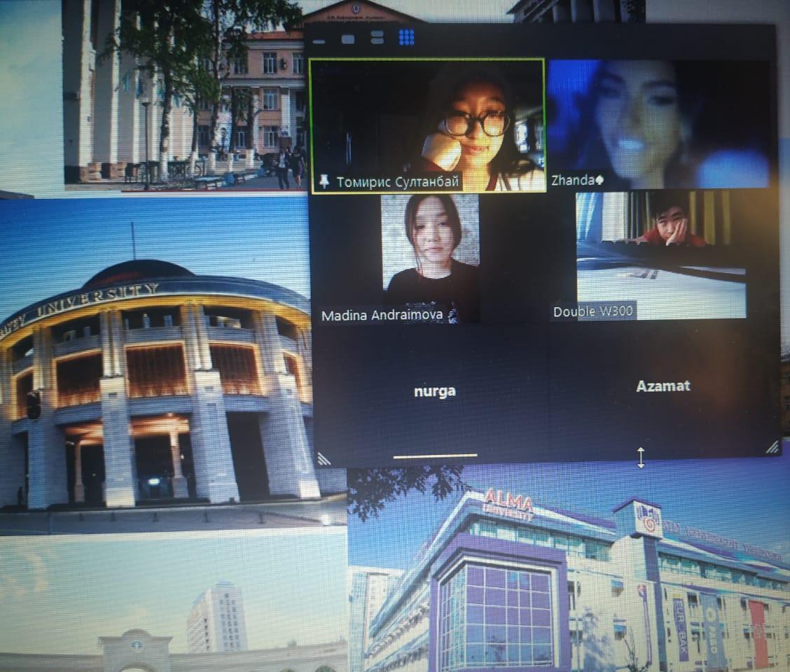Click the bottom-left corner resize grip

click(x=324, y=458)
